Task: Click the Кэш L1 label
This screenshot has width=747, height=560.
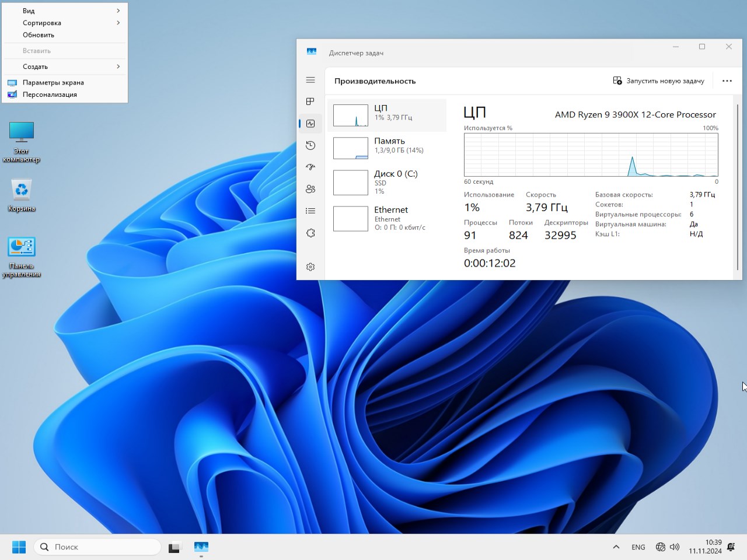Action: coord(607,234)
